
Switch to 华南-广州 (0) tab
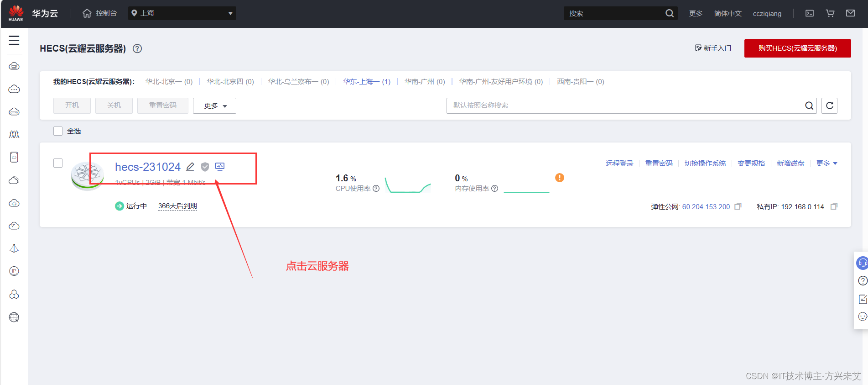click(425, 82)
